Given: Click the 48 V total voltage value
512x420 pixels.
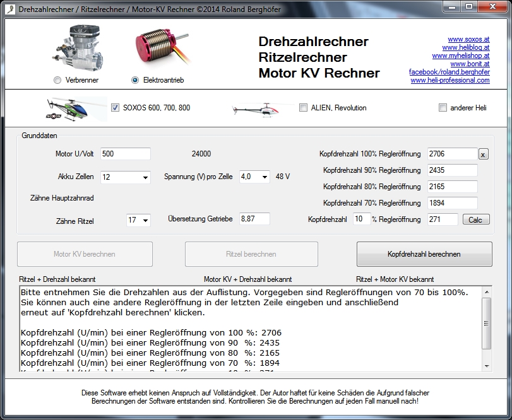Looking at the screenshot, I should point(283,177).
